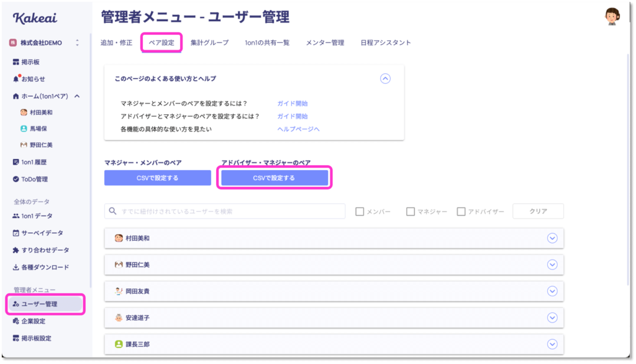The image size is (636, 364).
Task: Click 安達道子 avatar in the user list
Action: coord(119,318)
